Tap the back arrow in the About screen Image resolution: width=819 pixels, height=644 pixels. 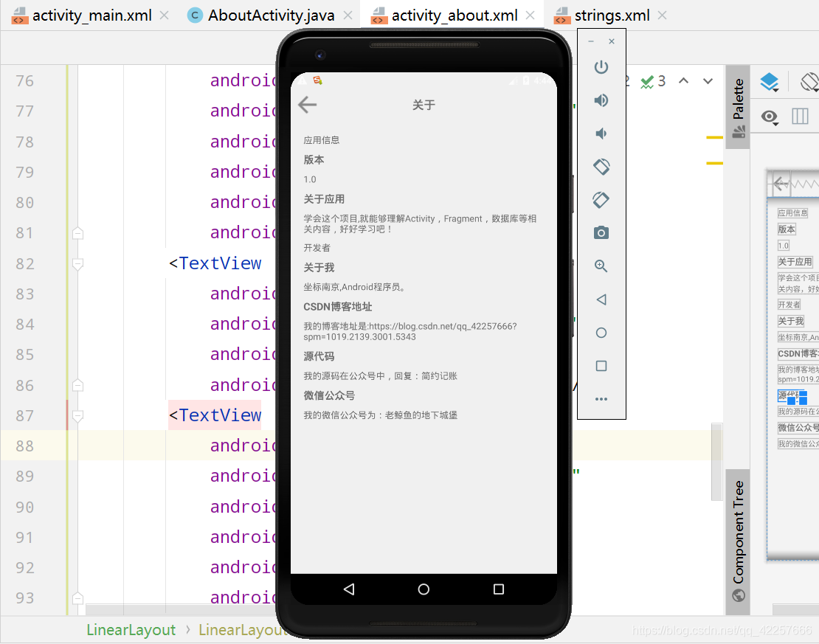coord(308,105)
